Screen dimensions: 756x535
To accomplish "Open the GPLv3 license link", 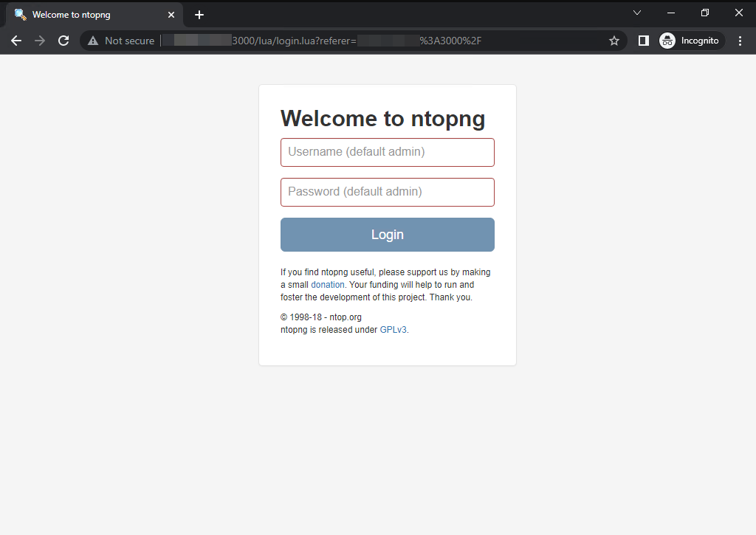I will click(x=394, y=329).
